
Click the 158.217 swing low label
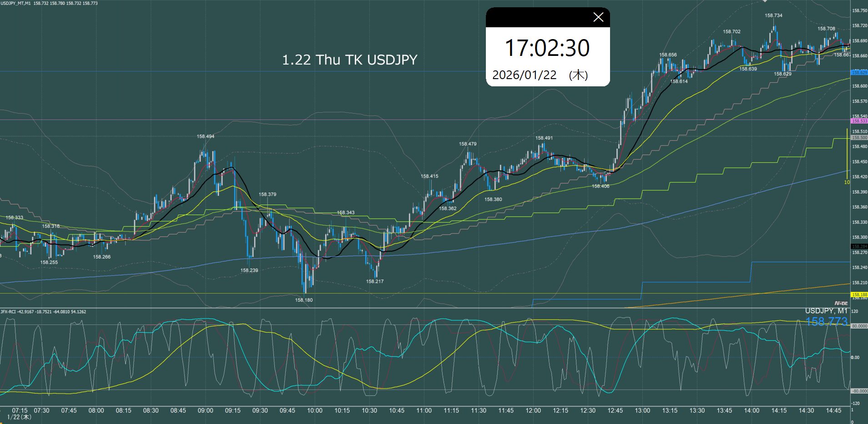click(x=375, y=281)
